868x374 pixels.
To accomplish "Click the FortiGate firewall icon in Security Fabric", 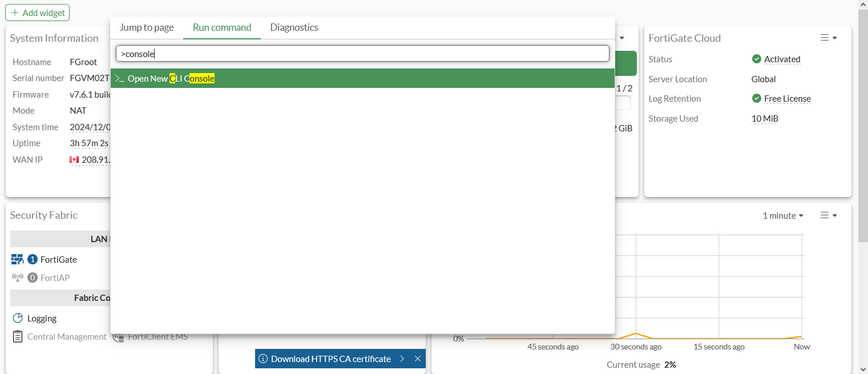I will coord(18,259).
